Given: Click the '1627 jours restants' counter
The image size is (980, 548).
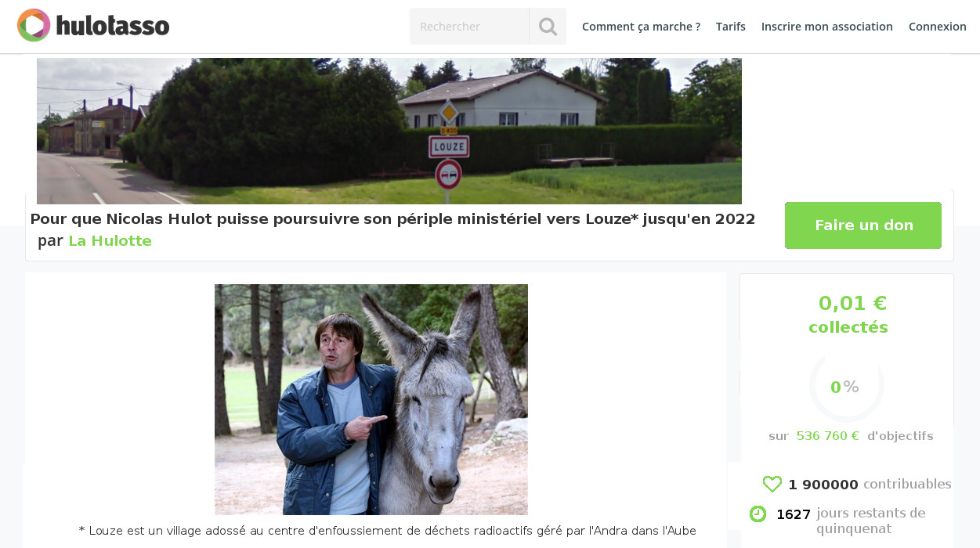Looking at the screenshot, I should (x=851, y=521).
